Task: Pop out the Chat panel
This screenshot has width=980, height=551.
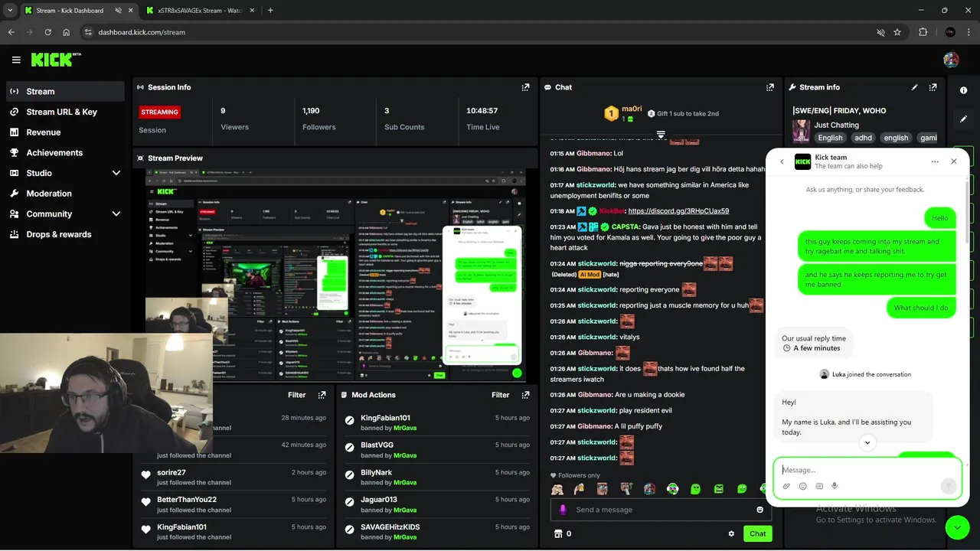Action: pyautogui.click(x=770, y=87)
